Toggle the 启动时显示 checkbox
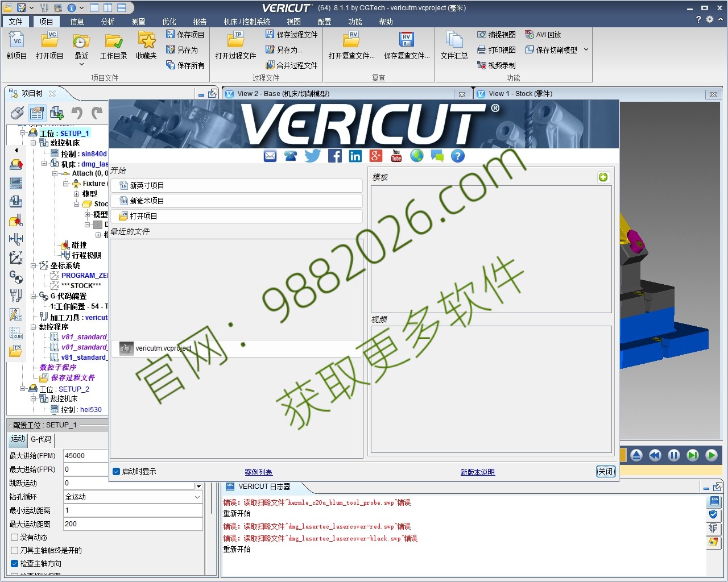Screen dimensions: 728x582 click(x=117, y=472)
